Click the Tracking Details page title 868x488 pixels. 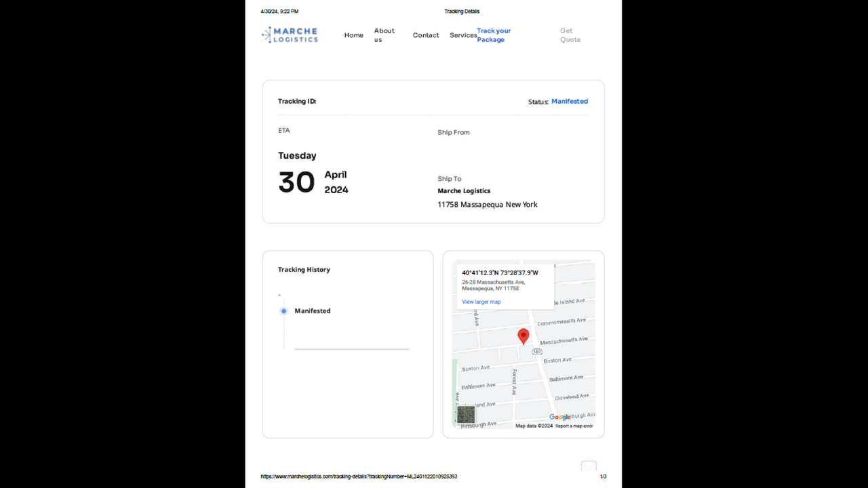462,12
